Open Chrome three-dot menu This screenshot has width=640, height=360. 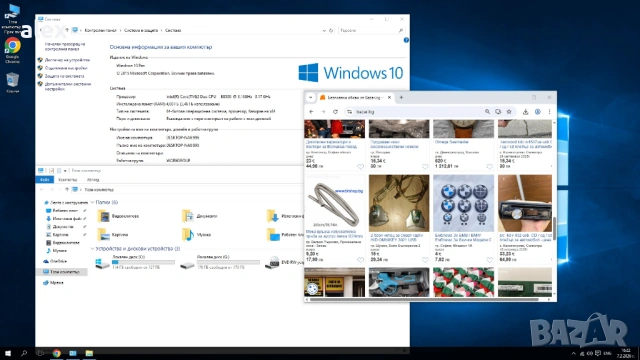(x=549, y=111)
